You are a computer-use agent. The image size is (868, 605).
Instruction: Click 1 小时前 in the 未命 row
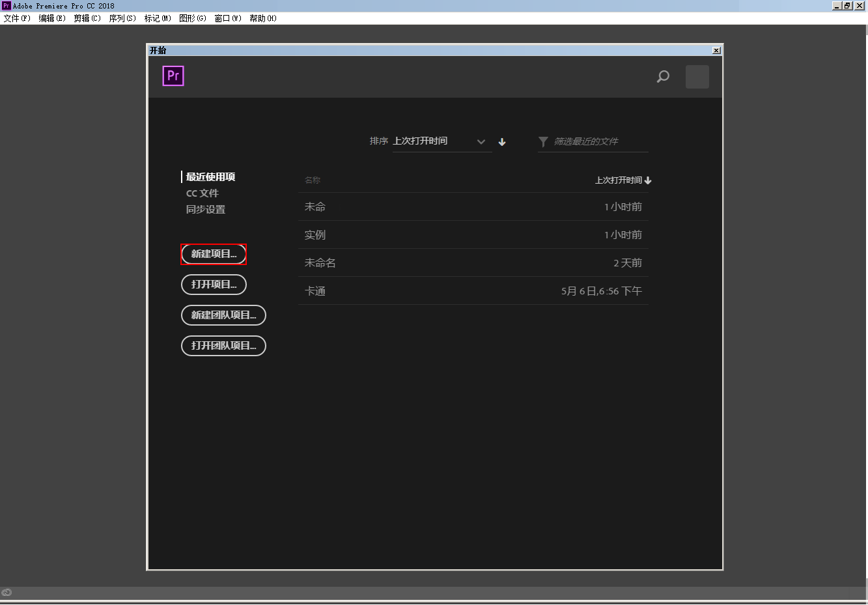click(623, 207)
